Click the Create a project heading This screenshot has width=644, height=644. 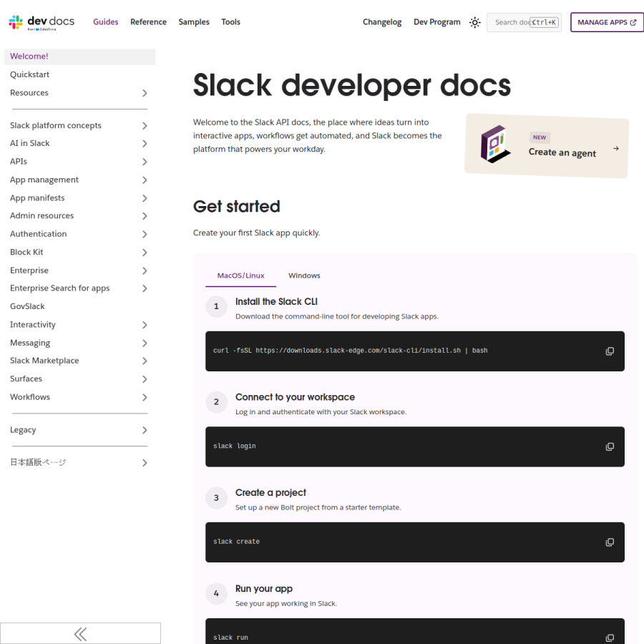(270, 493)
